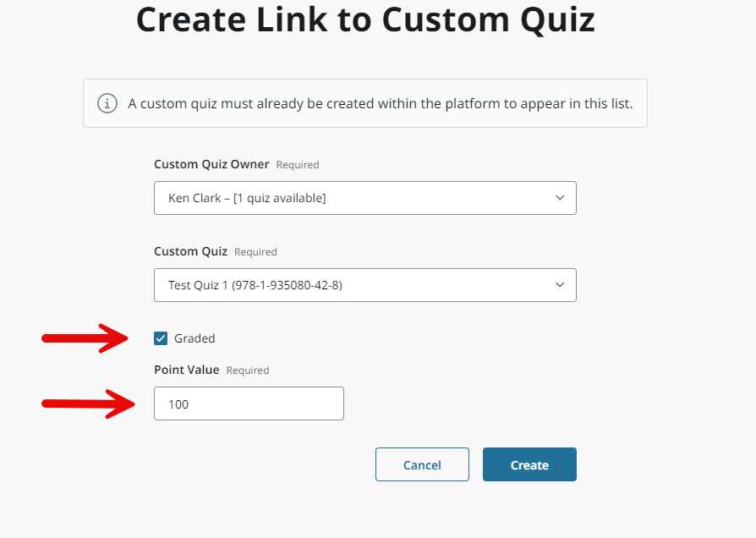Click the Create Link to Custom Quiz heading
This screenshot has width=756, height=538.
365,19
